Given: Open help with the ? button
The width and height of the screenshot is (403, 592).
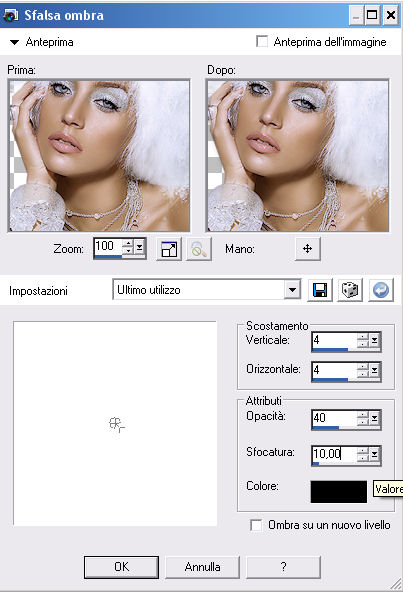Looking at the screenshot, I should [x=283, y=567].
